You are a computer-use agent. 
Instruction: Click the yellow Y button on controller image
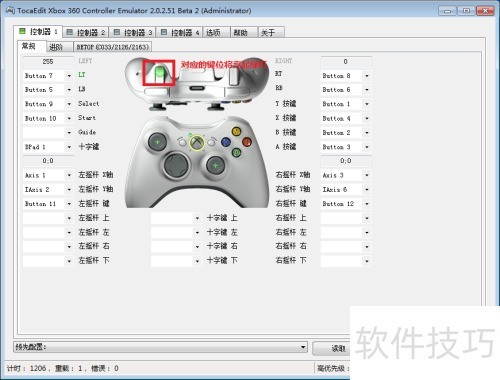236,131
